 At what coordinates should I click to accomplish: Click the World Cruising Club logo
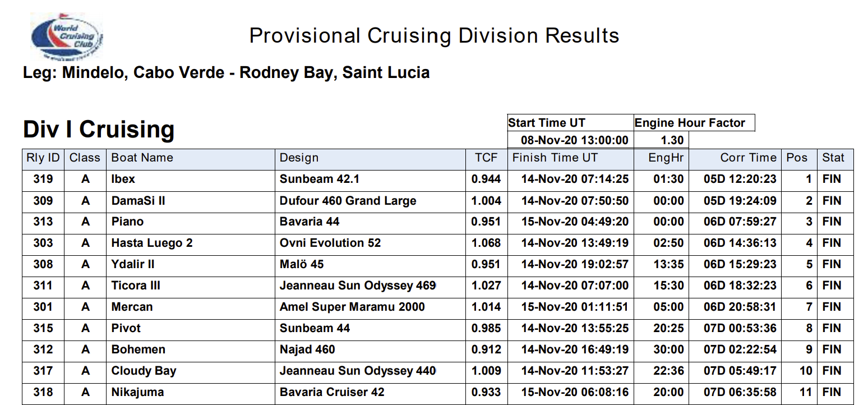click(66, 37)
